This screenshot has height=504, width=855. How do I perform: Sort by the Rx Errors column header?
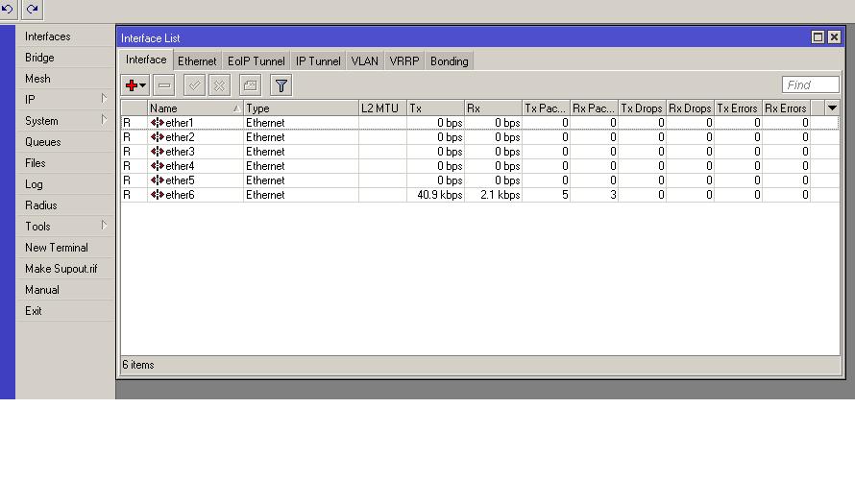coord(785,108)
